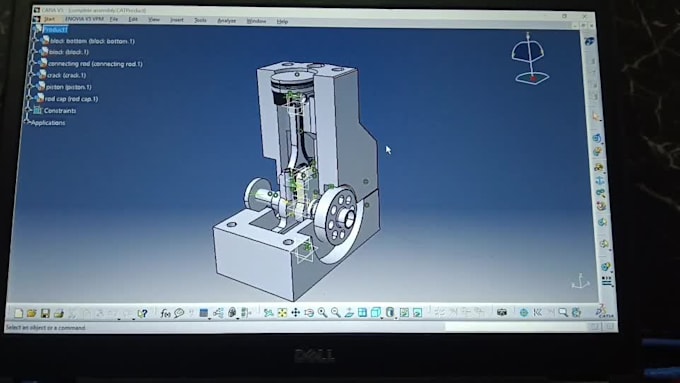Click the compass in the 3D view
The width and height of the screenshot is (680, 383).
pos(530,59)
